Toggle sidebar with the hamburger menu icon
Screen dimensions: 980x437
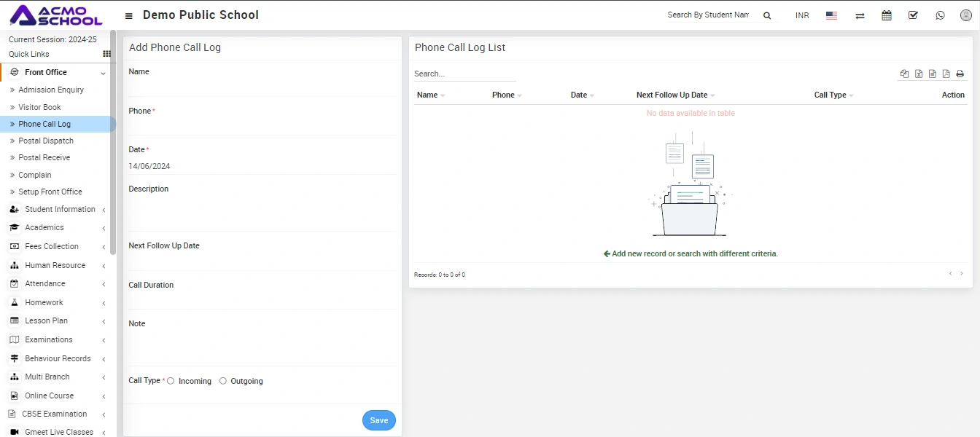129,15
